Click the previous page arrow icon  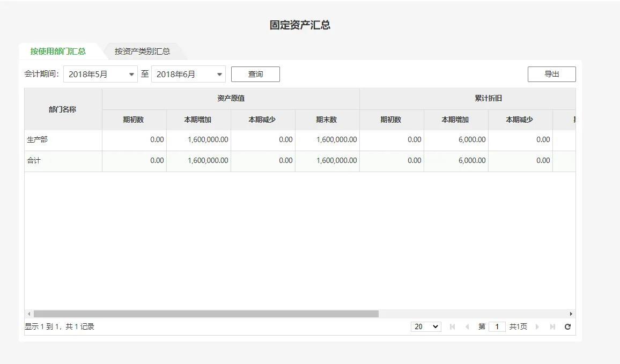(x=466, y=326)
